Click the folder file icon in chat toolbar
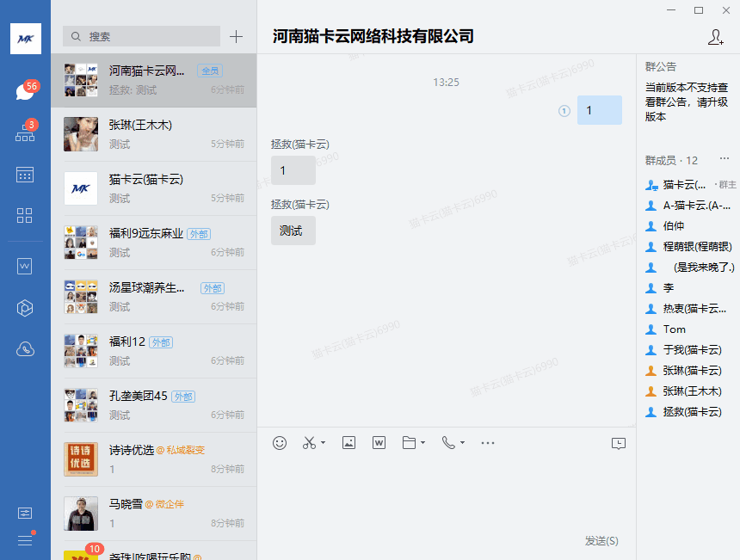This screenshot has height=560, width=740. [409, 443]
